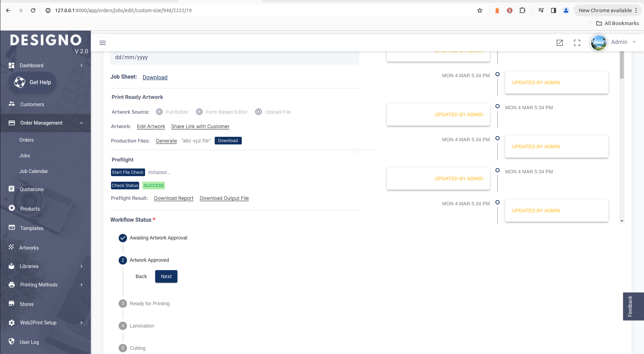Select the Upload File radio button
This screenshot has width=644, height=354.
[259, 112]
